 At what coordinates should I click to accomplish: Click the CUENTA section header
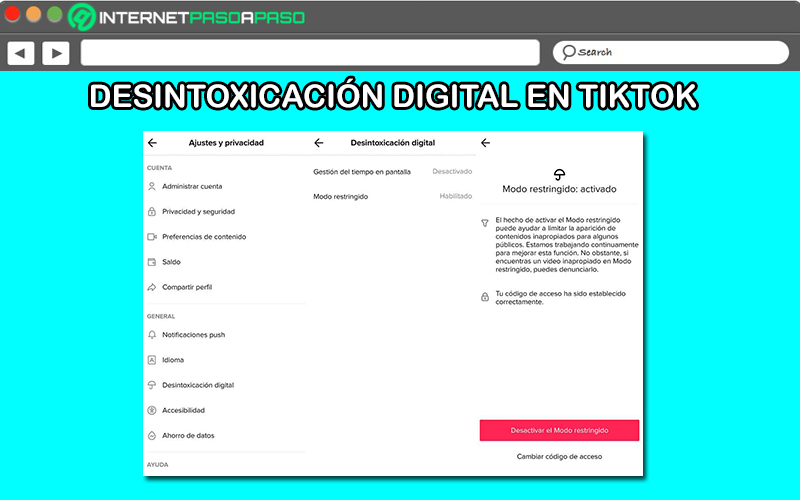(159, 168)
